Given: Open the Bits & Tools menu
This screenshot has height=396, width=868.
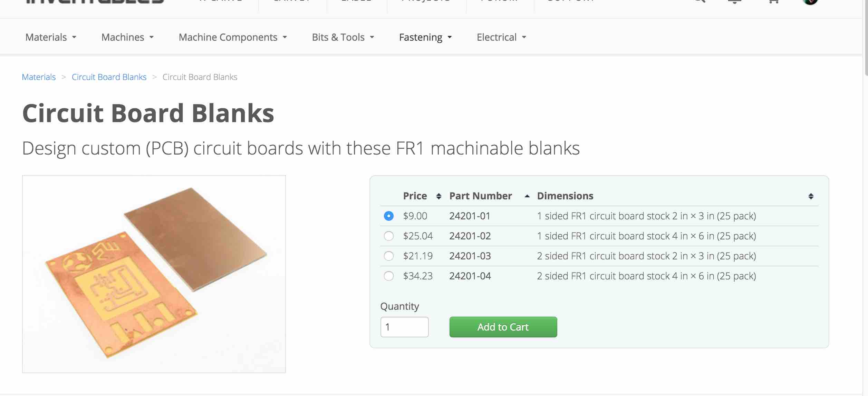Looking at the screenshot, I should point(343,37).
